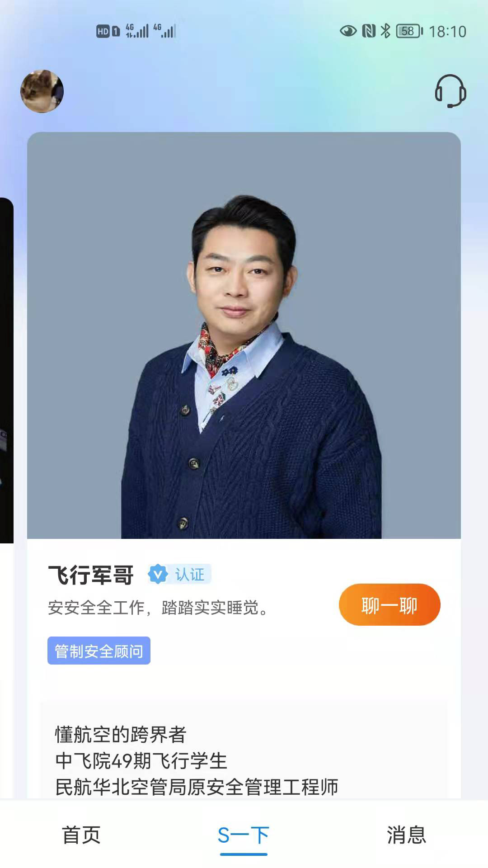
Task: Tap the Bluetooth status bar icon
Action: click(x=385, y=31)
